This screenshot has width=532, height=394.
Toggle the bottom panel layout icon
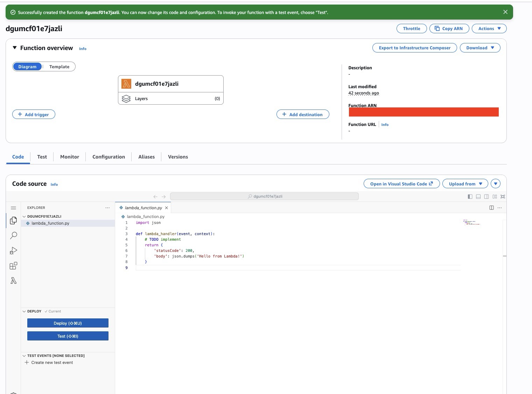tap(478, 197)
